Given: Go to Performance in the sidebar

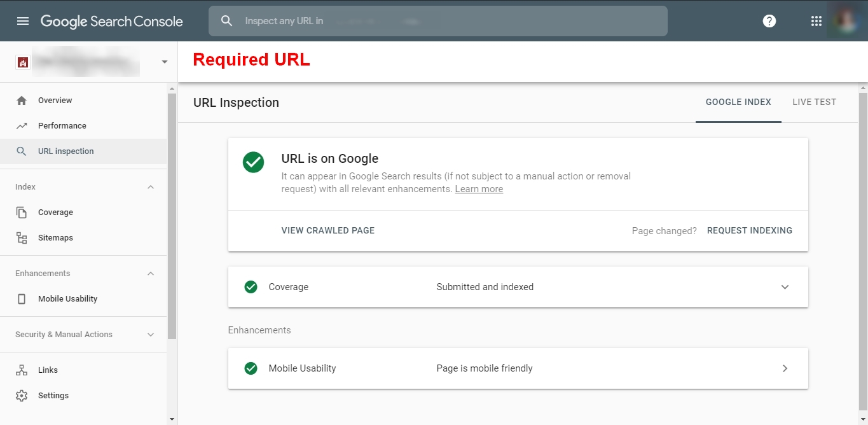Looking at the screenshot, I should point(83,126).
